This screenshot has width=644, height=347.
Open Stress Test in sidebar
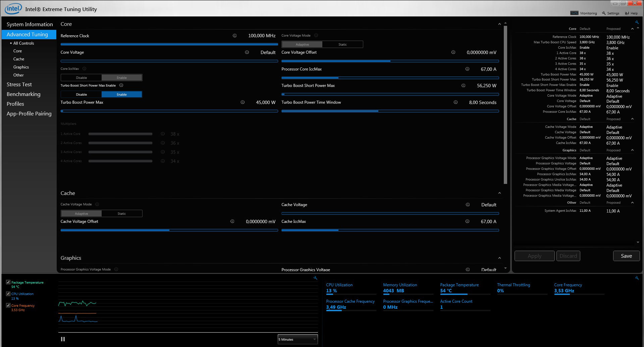[x=19, y=85]
